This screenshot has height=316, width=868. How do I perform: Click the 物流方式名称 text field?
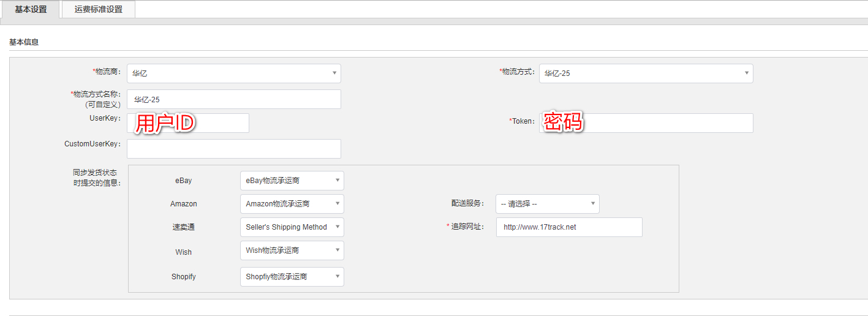(x=233, y=99)
